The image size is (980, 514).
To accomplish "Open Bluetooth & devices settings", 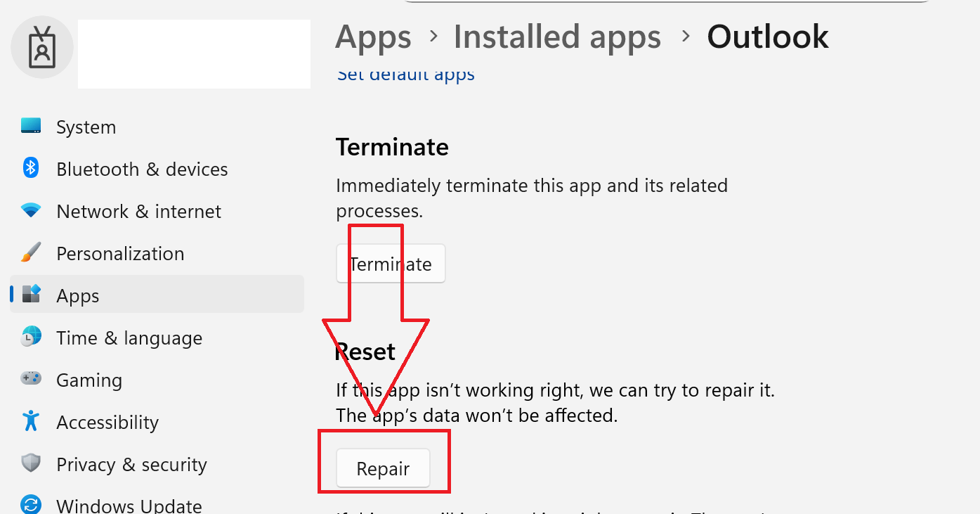I will tap(142, 169).
